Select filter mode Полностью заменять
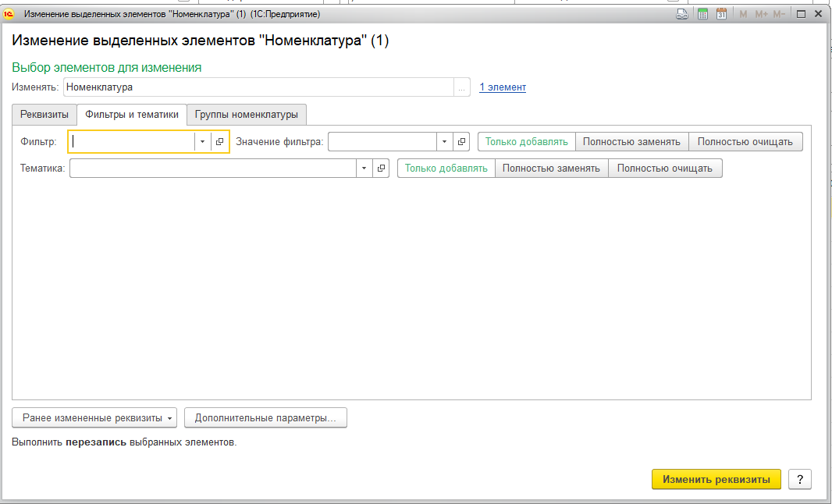This screenshot has height=504, width=832. click(631, 141)
